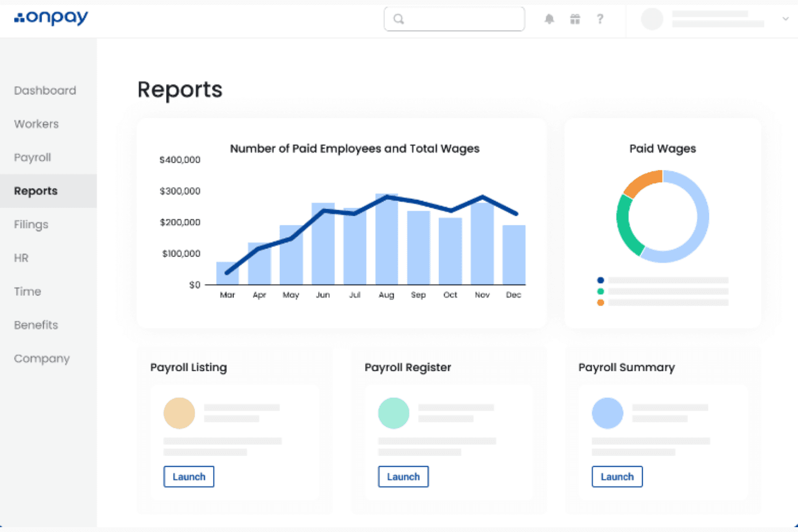This screenshot has height=532, width=798.
Task: Click the Mar bar in the chart
Action: pyautogui.click(x=227, y=273)
